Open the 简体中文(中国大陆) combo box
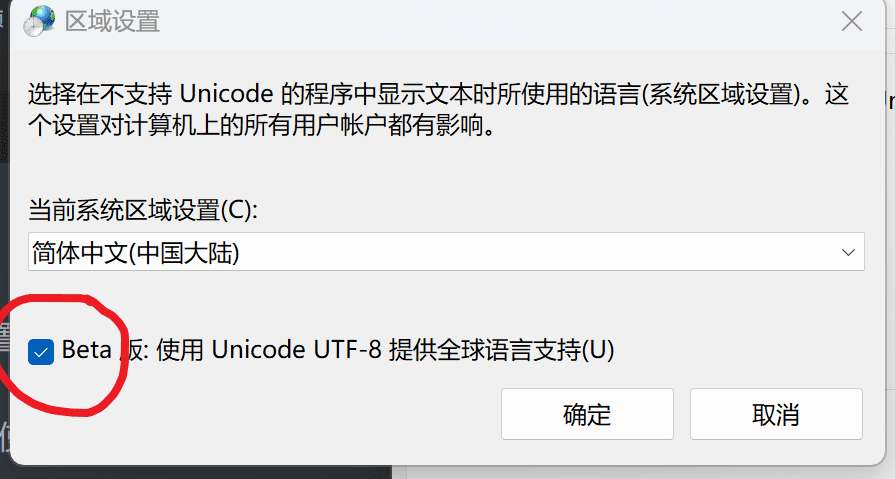The image size is (895, 479). tap(446, 252)
